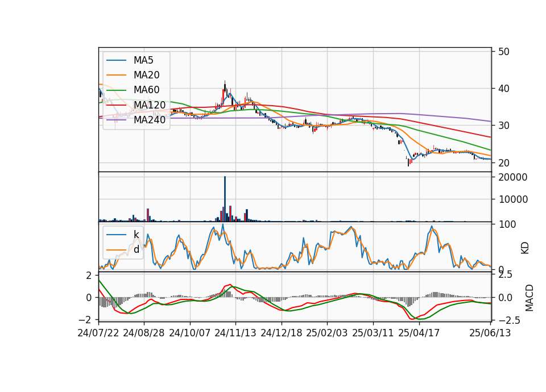Viewport: 546px width, 392px height.
Task: Click the green MA60 legend line sample
Action: click(x=116, y=90)
